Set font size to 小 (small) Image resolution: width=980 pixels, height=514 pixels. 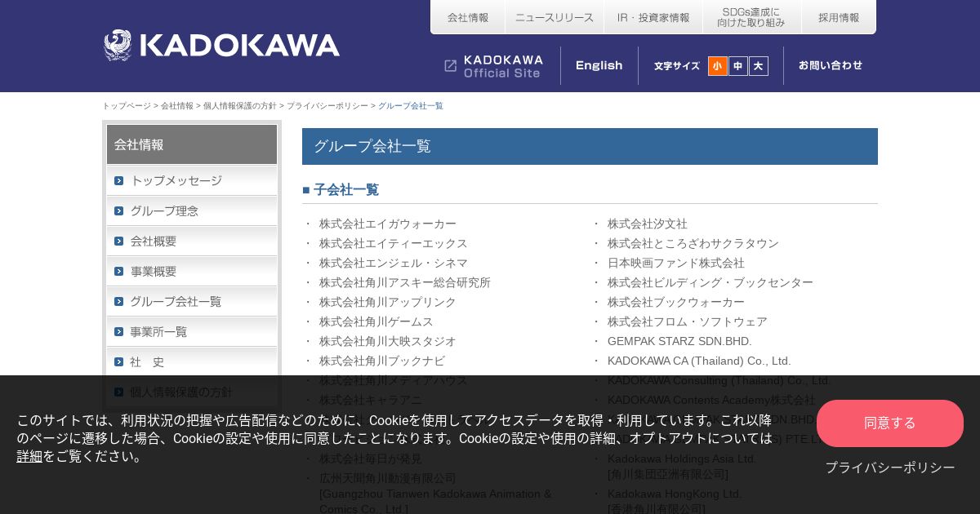(x=717, y=66)
